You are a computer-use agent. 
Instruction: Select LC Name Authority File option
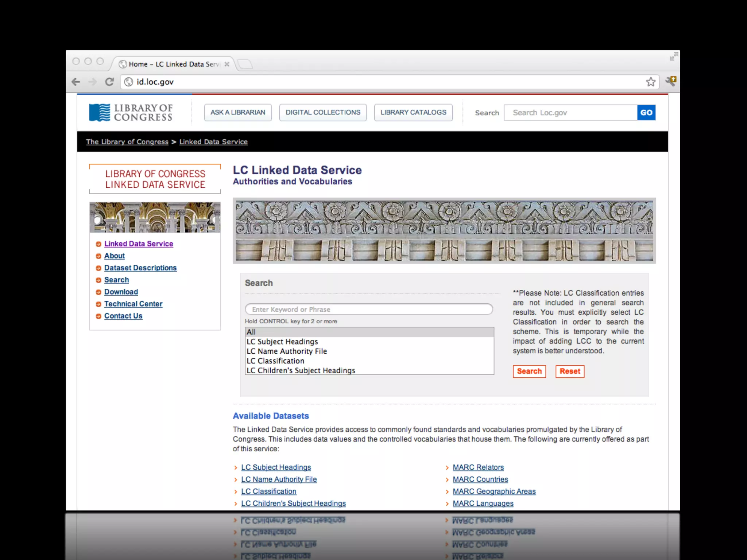286,351
